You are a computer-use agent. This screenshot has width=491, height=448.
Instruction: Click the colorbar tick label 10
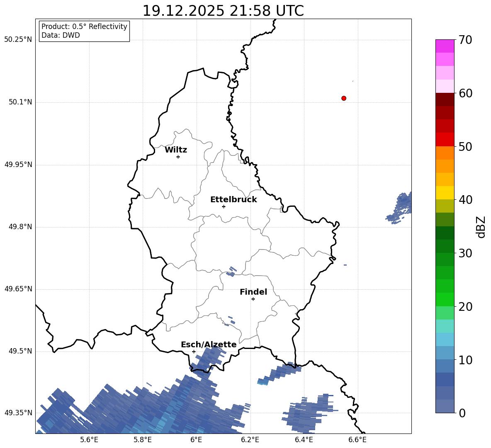tap(465, 360)
